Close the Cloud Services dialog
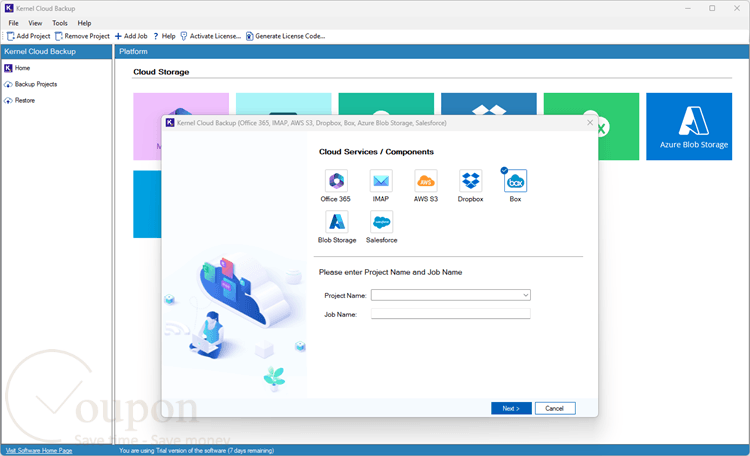This screenshot has height=456, width=750. [590, 123]
